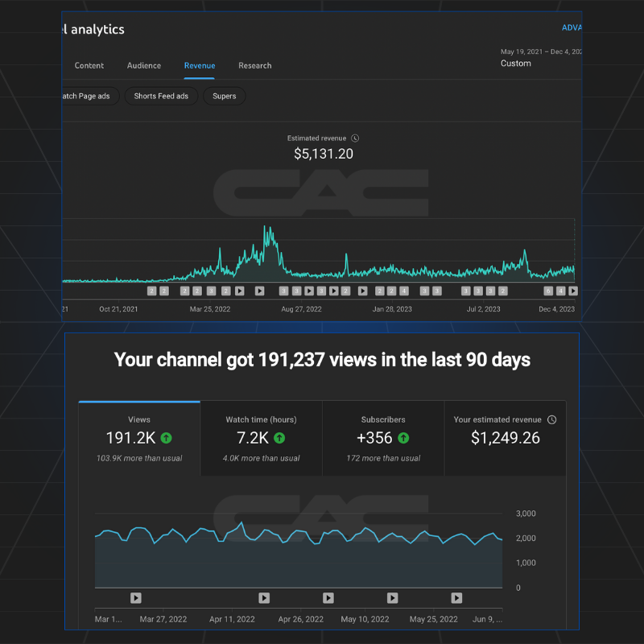Click clock icon beside Your estimated revenue
The width and height of the screenshot is (644, 644).
pyautogui.click(x=552, y=419)
